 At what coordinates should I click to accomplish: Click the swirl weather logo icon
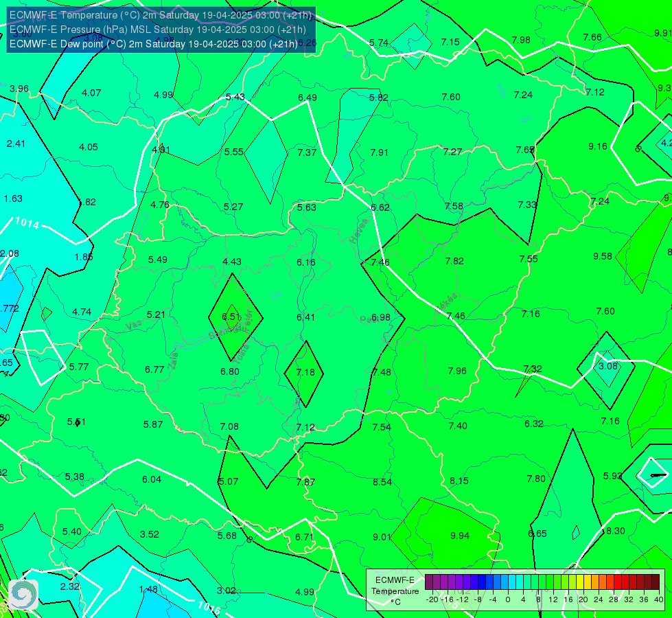pyautogui.click(x=23, y=595)
